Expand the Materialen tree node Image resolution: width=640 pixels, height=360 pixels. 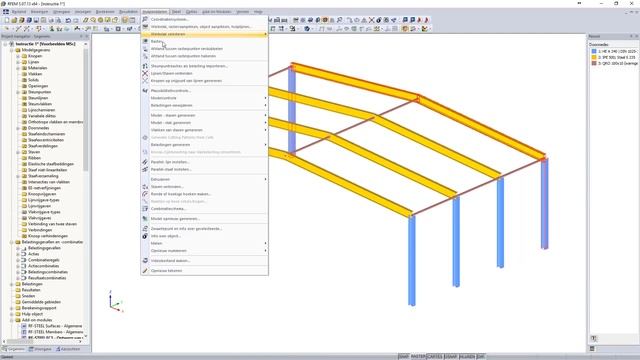tap(18, 68)
